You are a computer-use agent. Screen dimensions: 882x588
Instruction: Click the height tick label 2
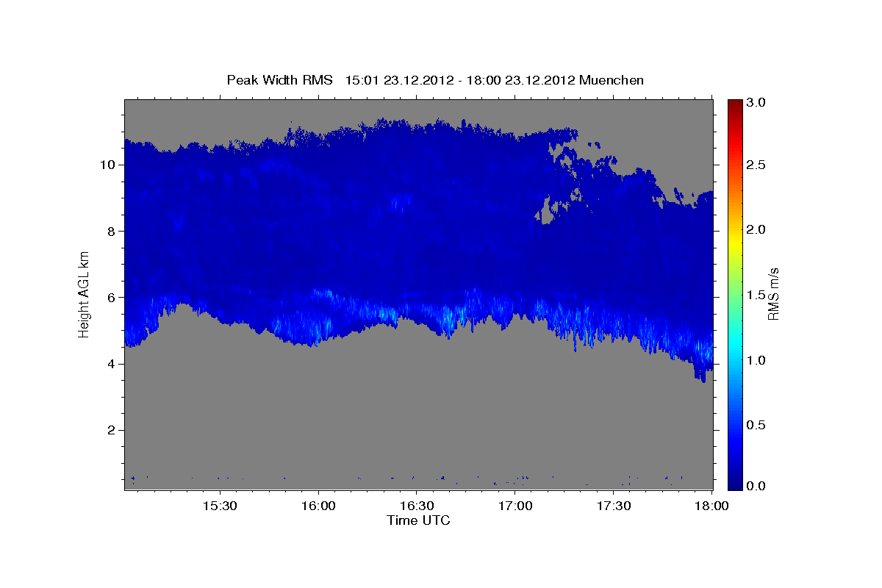pyautogui.click(x=112, y=430)
